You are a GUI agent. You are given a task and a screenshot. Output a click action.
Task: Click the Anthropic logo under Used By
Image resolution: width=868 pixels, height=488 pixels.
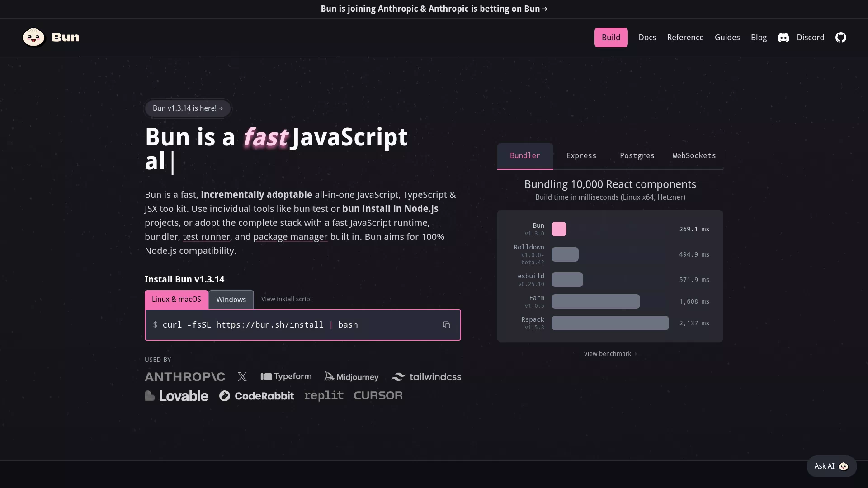click(185, 377)
